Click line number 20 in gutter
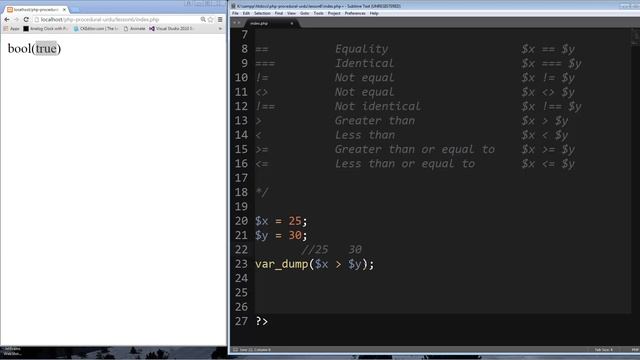Screen dimensions: 640x360 click(x=241, y=221)
